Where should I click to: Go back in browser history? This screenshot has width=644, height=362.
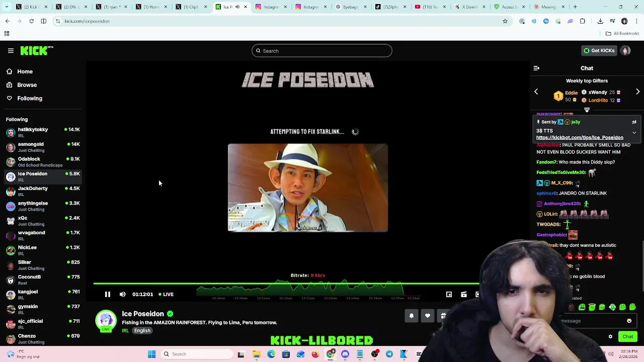[x=7, y=21]
